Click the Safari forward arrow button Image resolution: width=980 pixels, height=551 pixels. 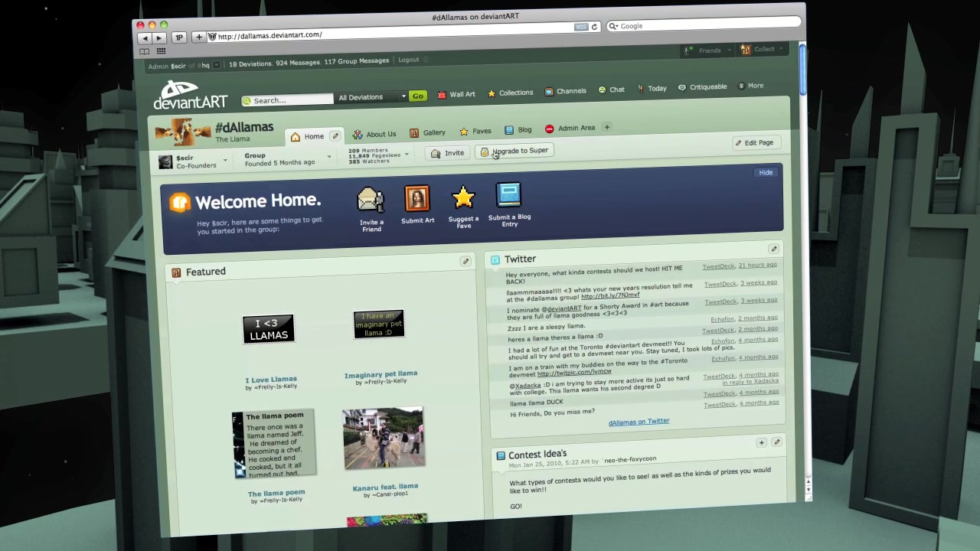point(158,37)
